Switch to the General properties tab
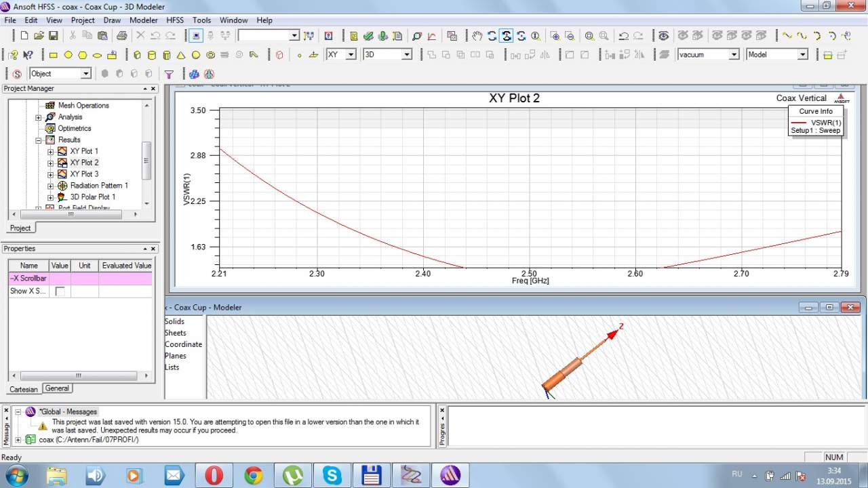The width and height of the screenshot is (868, 488). pyautogui.click(x=57, y=388)
